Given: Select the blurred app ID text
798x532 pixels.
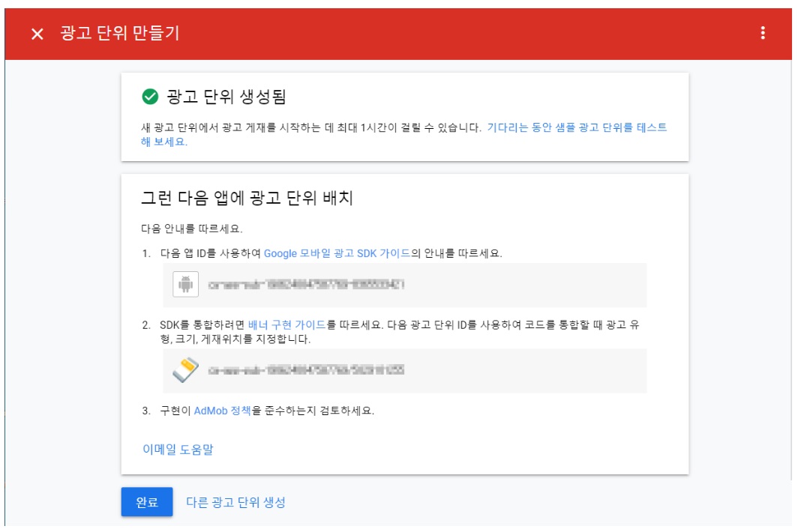Looking at the screenshot, I should point(306,285).
